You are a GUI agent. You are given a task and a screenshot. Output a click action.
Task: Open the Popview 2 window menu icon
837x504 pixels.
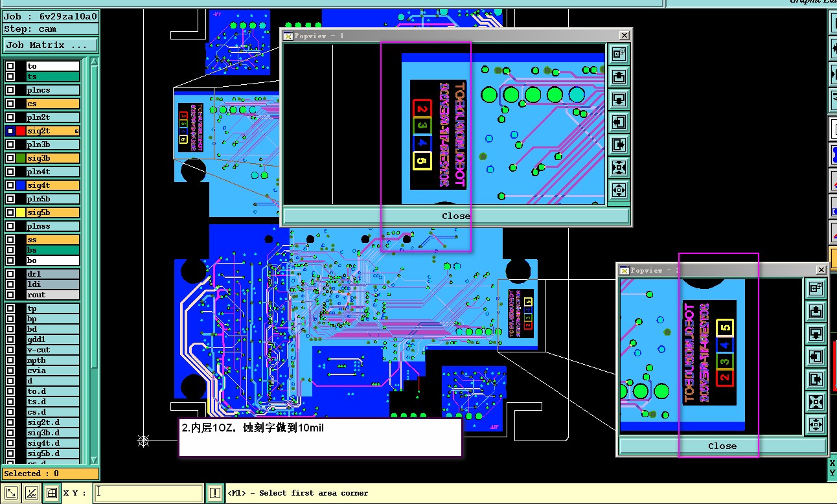pos(625,270)
